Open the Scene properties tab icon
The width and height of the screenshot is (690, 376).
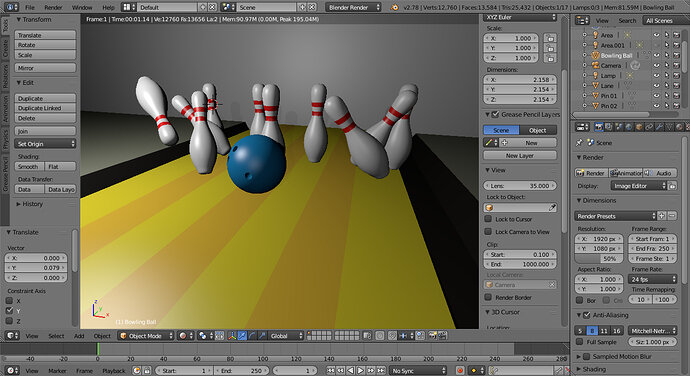pyautogui.click(x=619, y=127)
